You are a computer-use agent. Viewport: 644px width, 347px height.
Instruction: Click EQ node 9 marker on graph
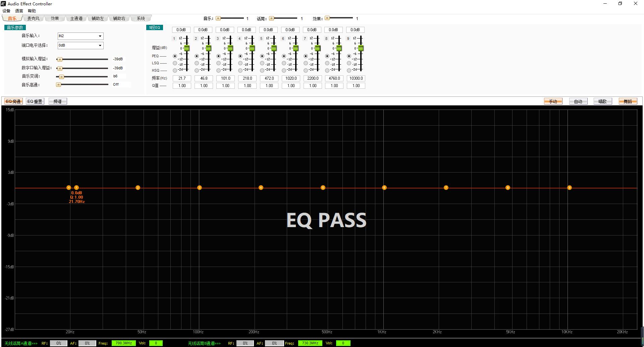tap(569, 188)
